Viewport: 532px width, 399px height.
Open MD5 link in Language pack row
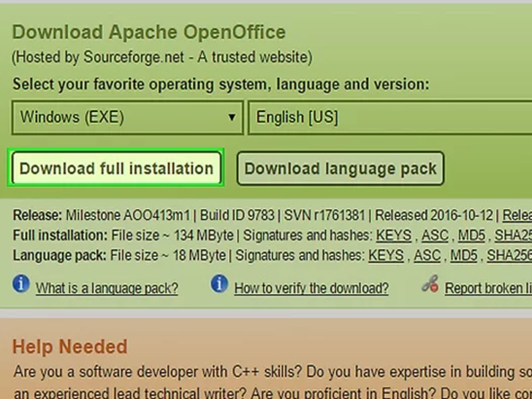tap(464, 255)
